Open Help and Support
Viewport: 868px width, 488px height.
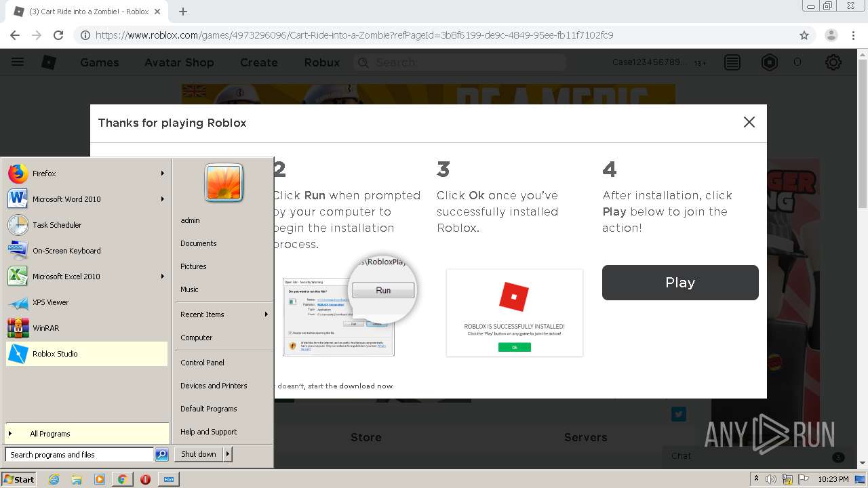(x=224, y=432)
